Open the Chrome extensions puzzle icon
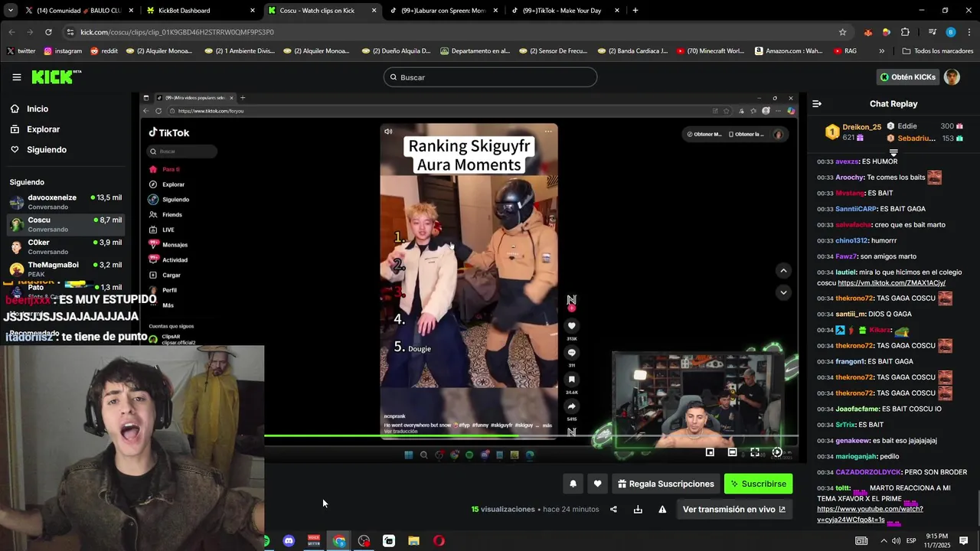Image resolution: width=980 pixels, height=551 pixels. click(905, 32)
